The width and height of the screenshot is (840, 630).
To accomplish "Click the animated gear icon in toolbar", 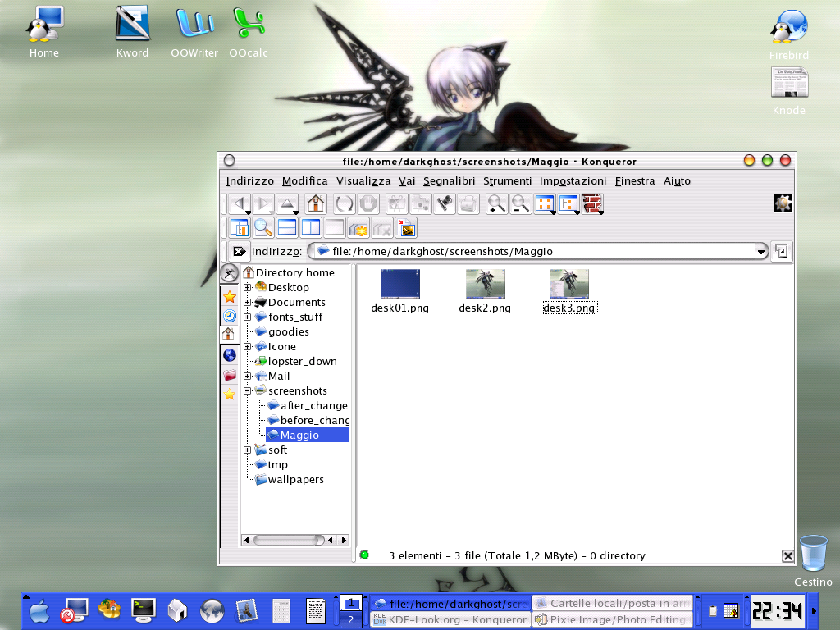I will coord(783,203).
